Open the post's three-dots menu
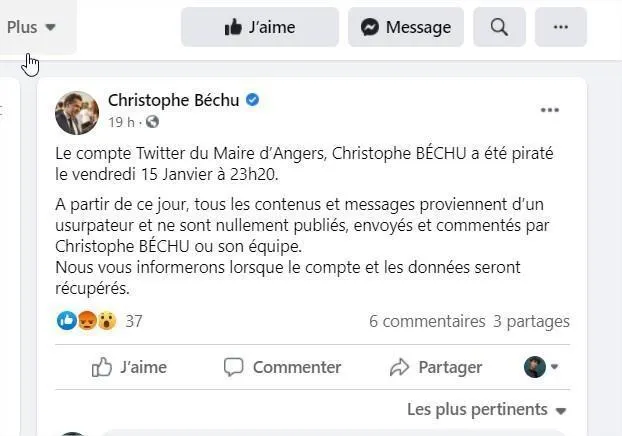The image size is (622, 436). 550,110
